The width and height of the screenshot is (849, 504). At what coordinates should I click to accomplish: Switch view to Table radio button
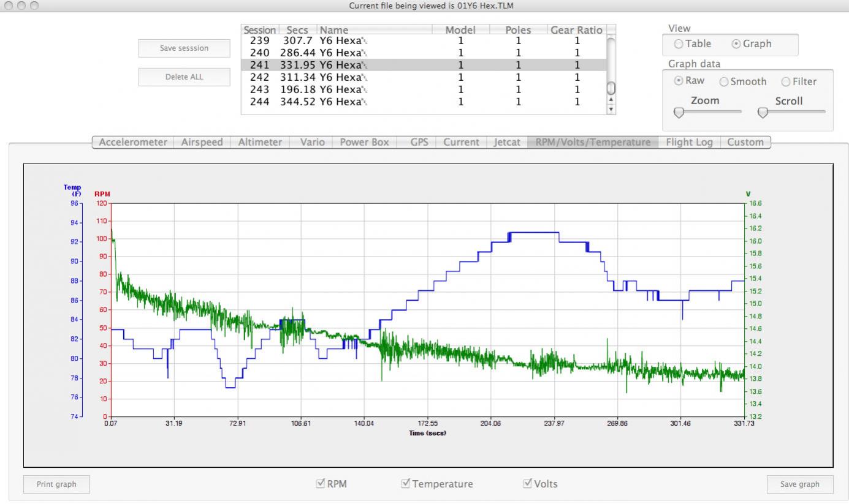[x=679, y=44]
